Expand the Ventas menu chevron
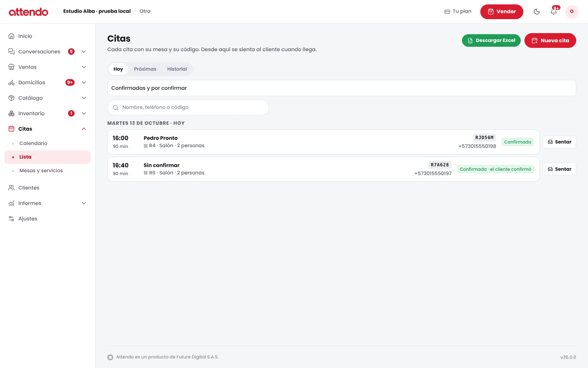This screenshot has width=588, height=368. click(84, 67)
